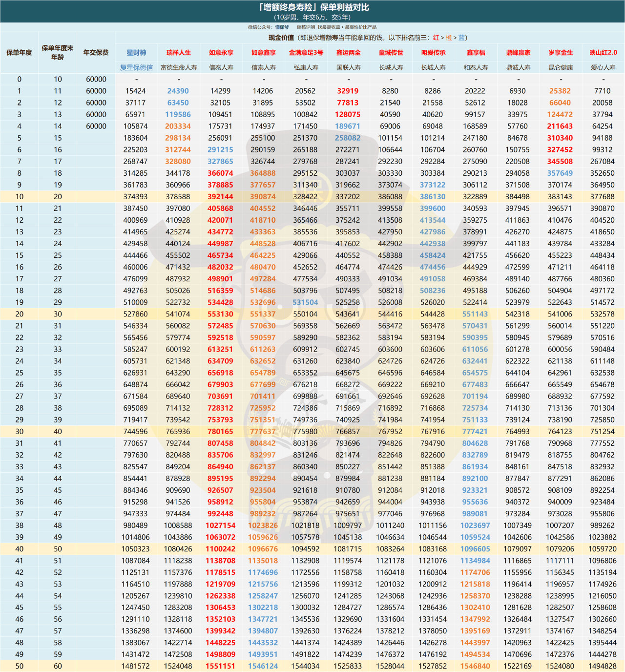Click the red value 1100242 in year 40

220,549
